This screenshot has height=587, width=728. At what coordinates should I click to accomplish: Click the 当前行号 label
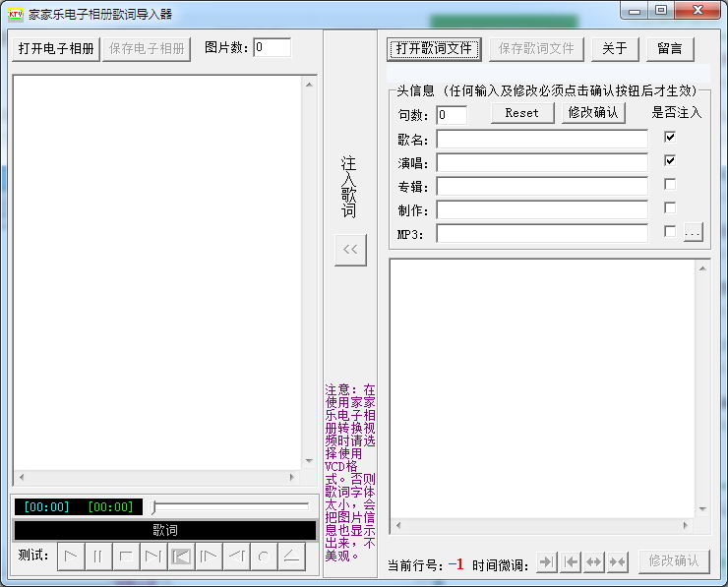pyautogui.click(x=415, y=565)
